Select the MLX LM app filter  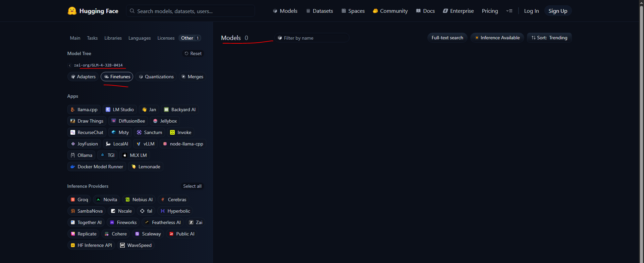(135, 155)
